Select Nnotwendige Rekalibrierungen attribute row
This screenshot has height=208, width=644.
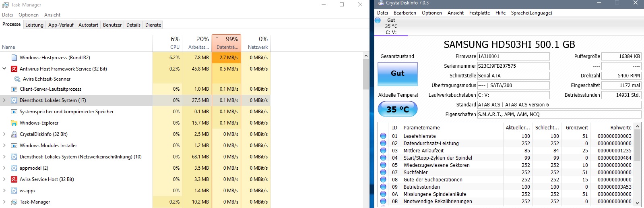click(x=506, y=202)
